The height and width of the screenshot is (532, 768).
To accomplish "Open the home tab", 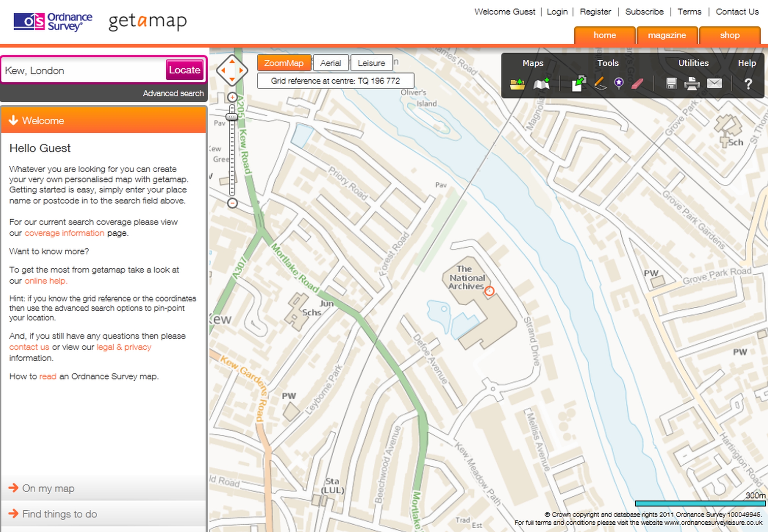I will point(604,35).
